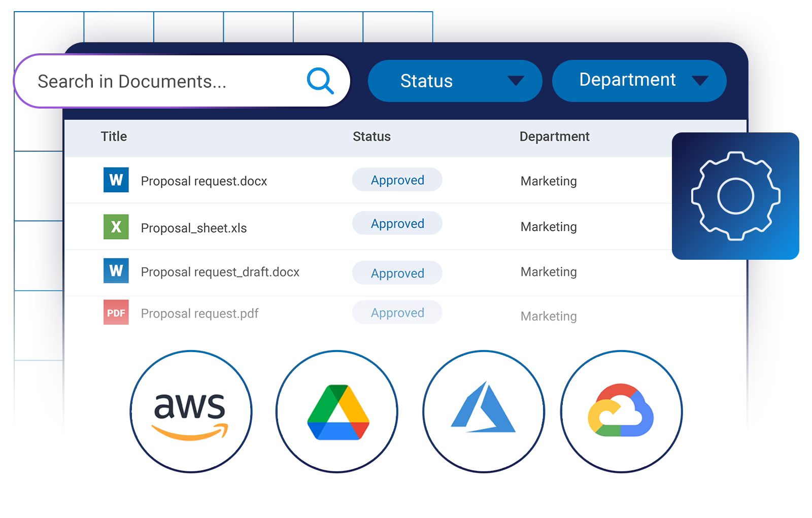
Task: Focus the Search in Documents field
Action: coord(182,81)
